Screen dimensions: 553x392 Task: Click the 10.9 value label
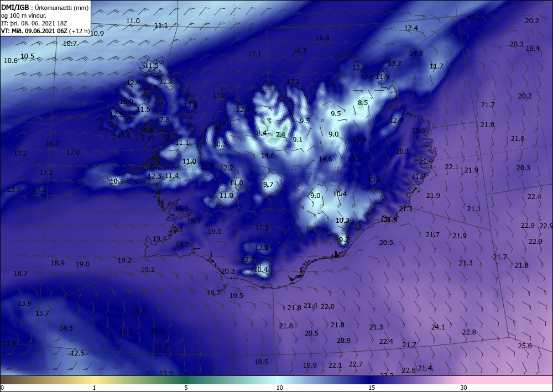click(97, 34)
